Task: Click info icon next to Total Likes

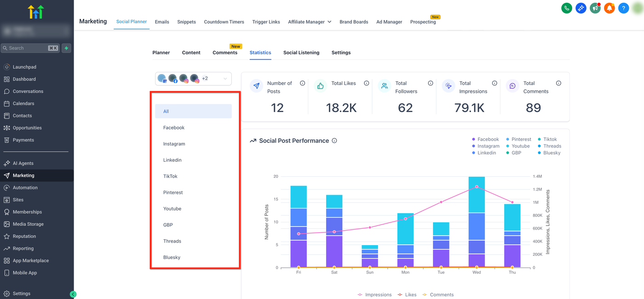Action: point(367,83)
